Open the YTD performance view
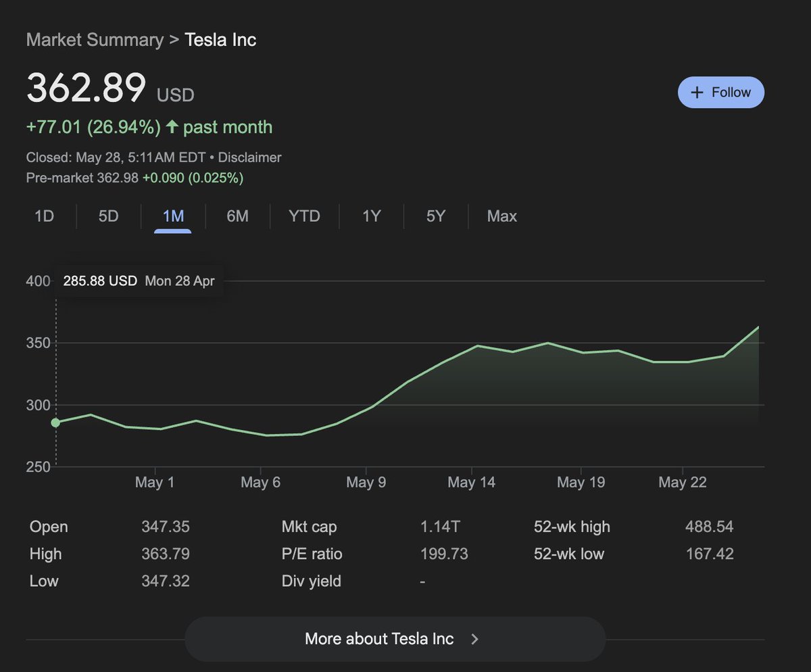811x672 pixels. point(305,216)
